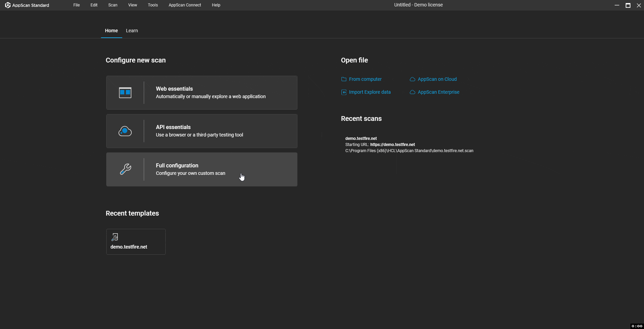
Task: Select Full configuration custom scan
Action: click(202, 169)
